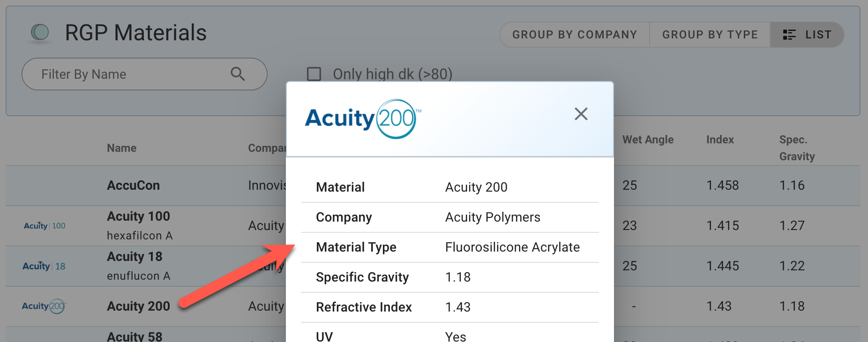This screenshot has width=868, height=342.
Task: Sort by the Wet Angle column header
Action: click(x=648, y=140)
